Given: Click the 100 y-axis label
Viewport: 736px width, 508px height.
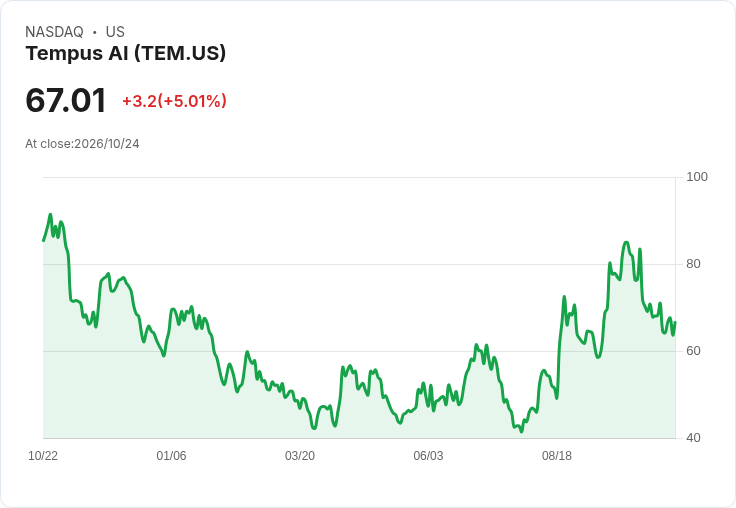Looking at the screenshot, I should point(697,177).
